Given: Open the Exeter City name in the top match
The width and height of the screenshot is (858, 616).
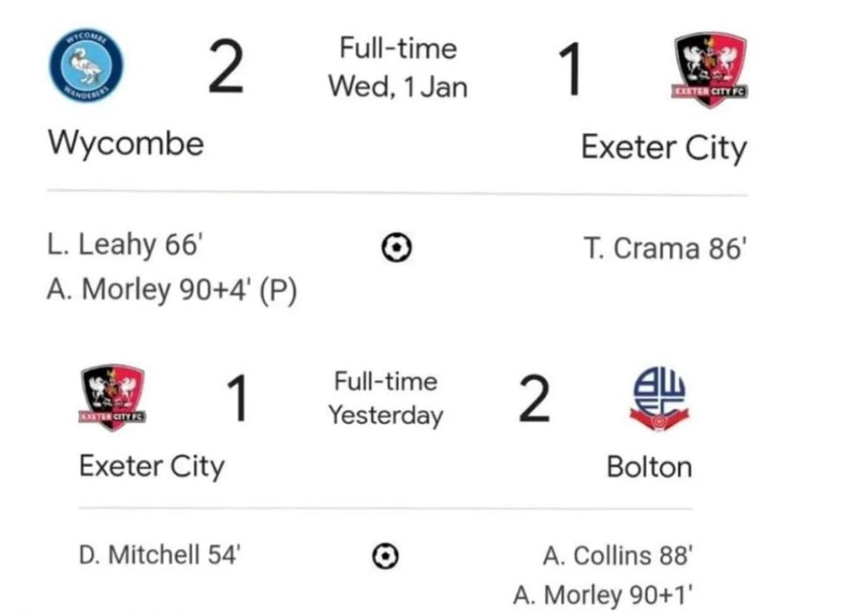Looking at the screenshot, I should [664, 147].
